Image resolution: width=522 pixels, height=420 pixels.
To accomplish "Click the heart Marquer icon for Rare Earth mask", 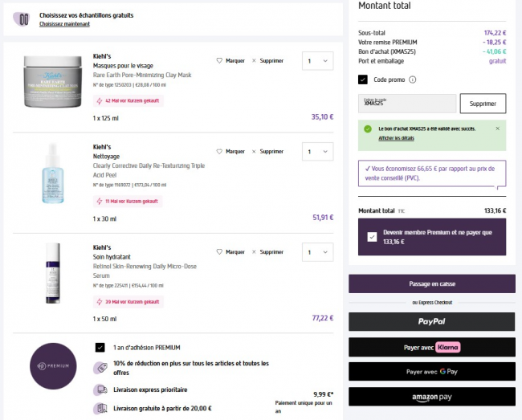I will (219, 60).
